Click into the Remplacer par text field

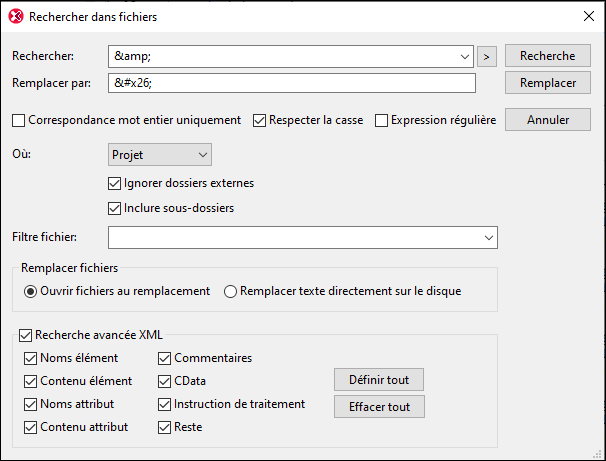pos(290,83)
